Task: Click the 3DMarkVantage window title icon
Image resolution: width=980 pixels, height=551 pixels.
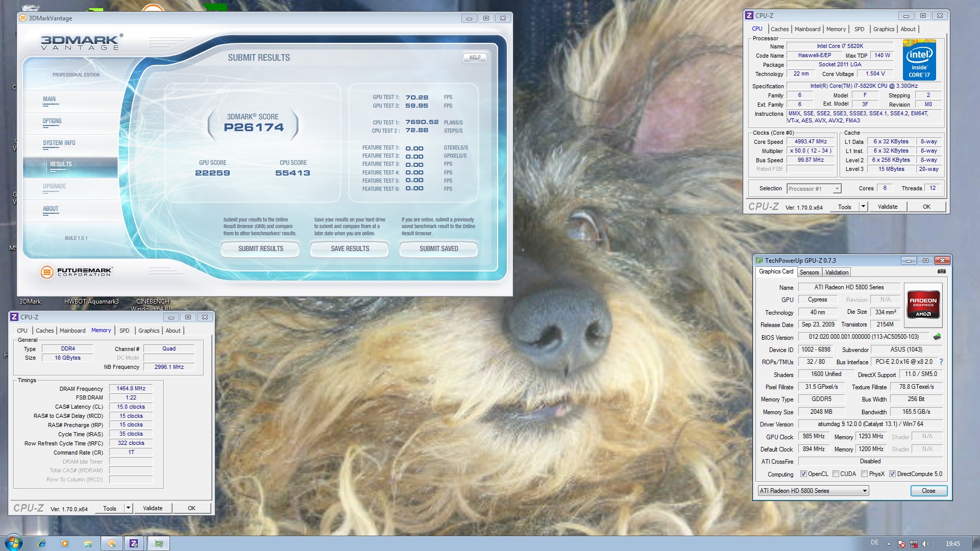Action: [x=22, y=18]
